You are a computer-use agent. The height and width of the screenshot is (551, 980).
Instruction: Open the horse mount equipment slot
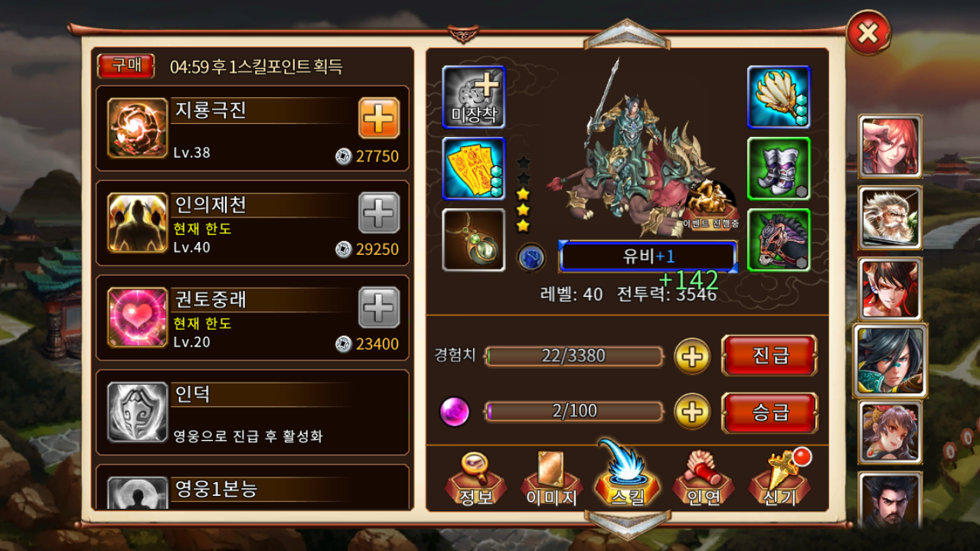tap(779, 240)
